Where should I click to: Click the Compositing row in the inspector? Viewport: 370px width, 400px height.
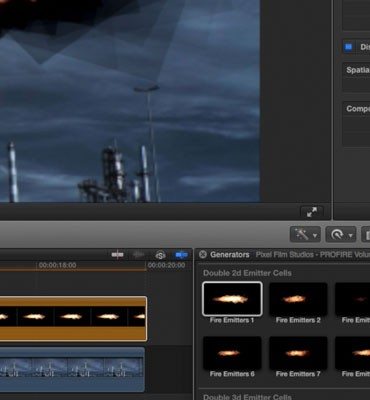[357, 109]
